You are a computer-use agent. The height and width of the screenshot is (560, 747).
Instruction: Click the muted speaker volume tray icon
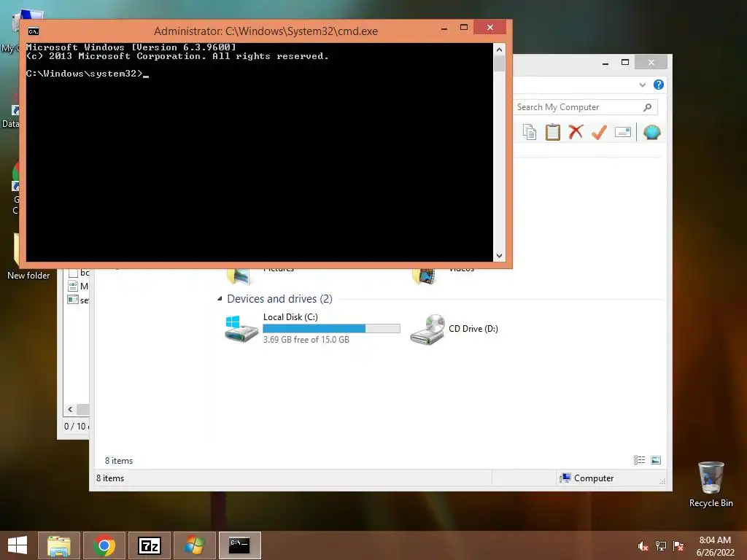tap(643, 546)
